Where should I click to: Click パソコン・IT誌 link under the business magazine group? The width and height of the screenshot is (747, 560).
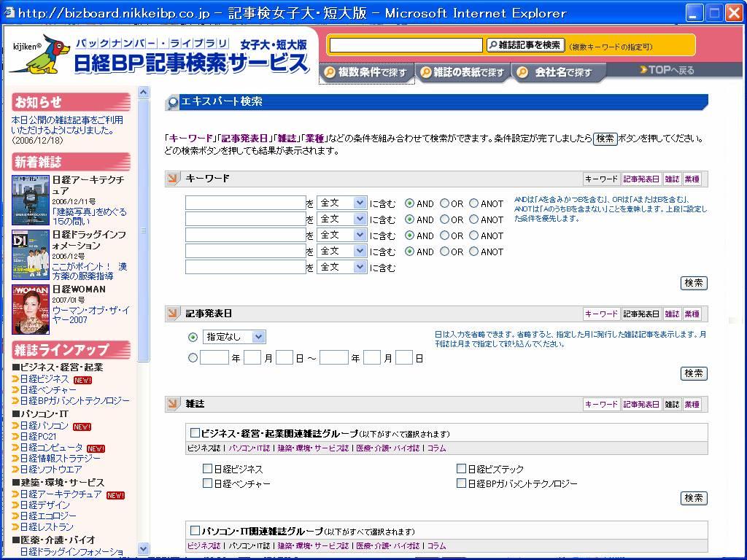249,448
